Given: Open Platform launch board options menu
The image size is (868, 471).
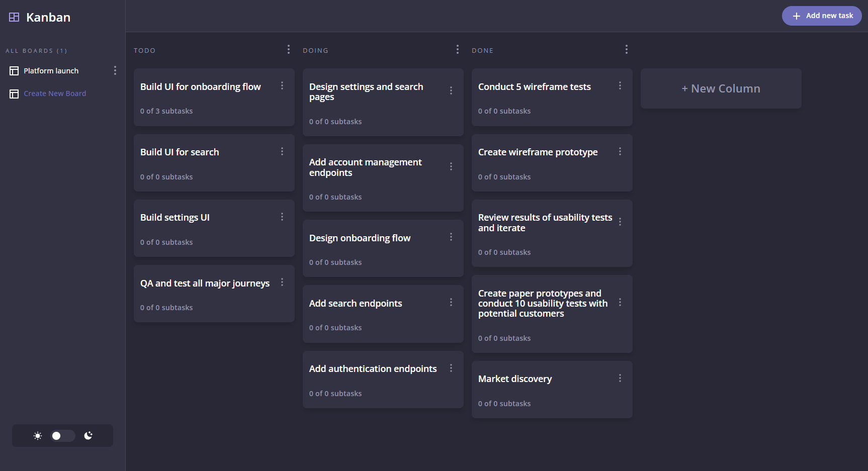Looking at the screenshot, I should pos(115,70).
